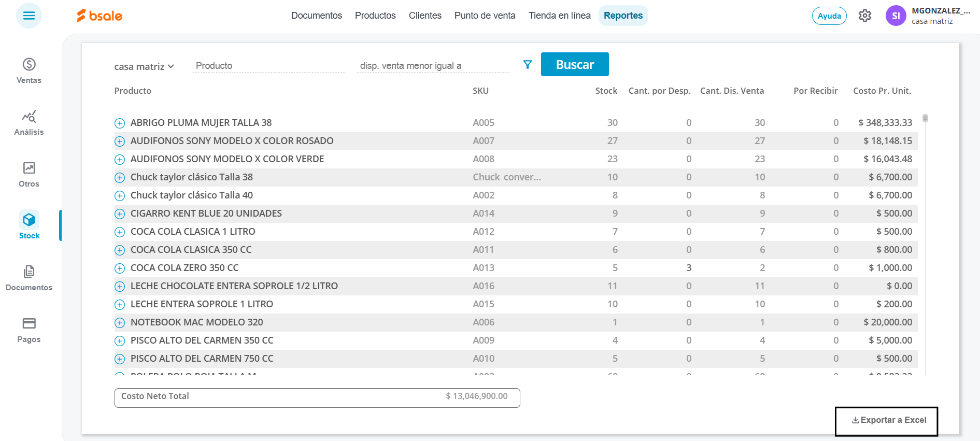Open the Otros sidebar section
The image size is (980, 441).
point(29,174)
